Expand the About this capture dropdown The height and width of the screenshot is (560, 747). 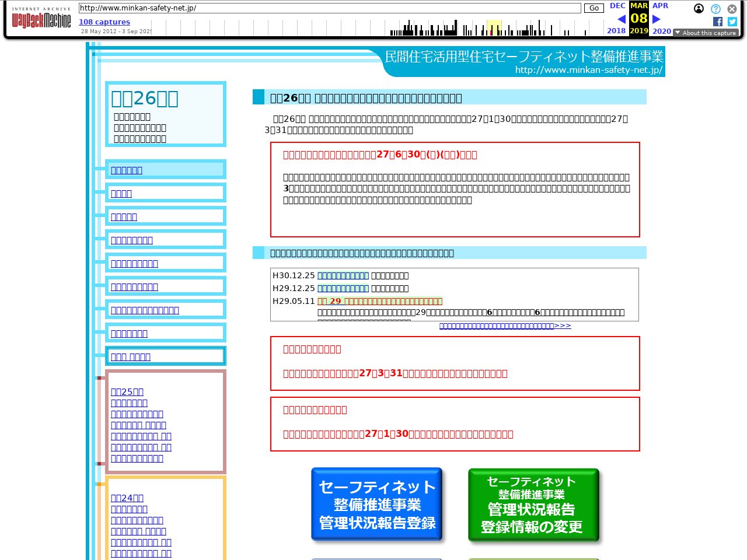(x=706, y=33)
